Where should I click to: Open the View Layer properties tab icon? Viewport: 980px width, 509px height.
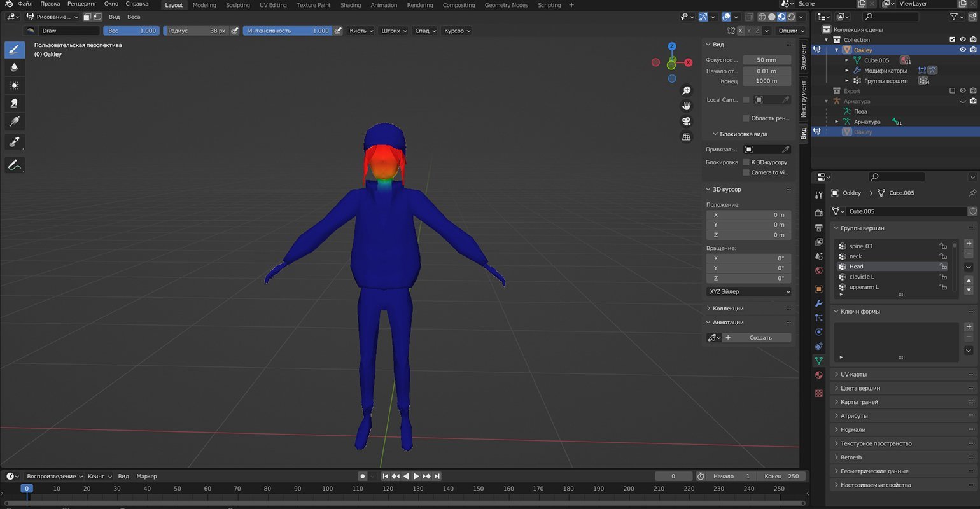point(819,242)
